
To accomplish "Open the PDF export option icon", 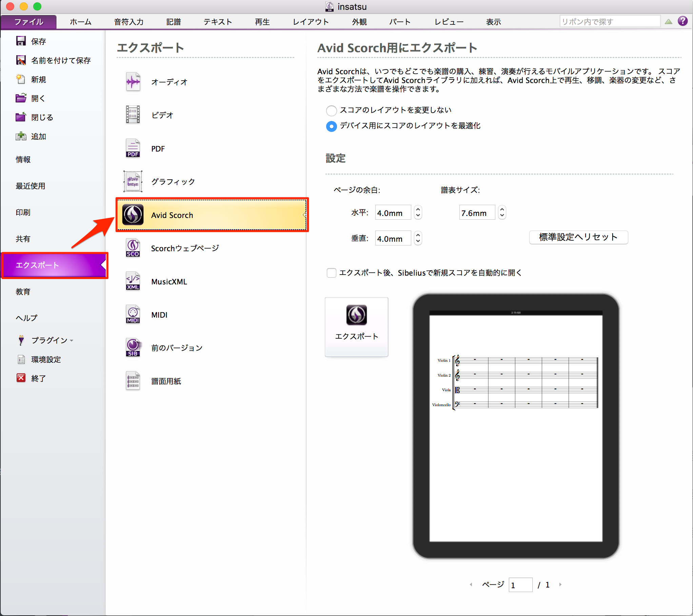I will (x=133, y=148).
